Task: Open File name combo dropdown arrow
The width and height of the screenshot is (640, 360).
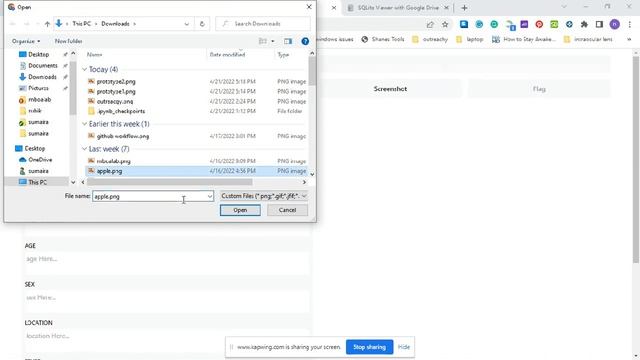Action: 210,196
